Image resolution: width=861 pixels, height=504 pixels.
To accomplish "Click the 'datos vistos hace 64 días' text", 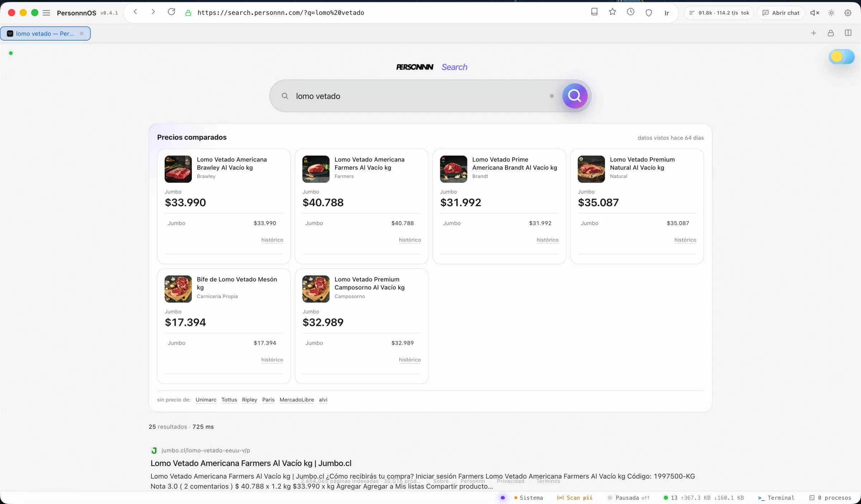I will click(671, 138).
